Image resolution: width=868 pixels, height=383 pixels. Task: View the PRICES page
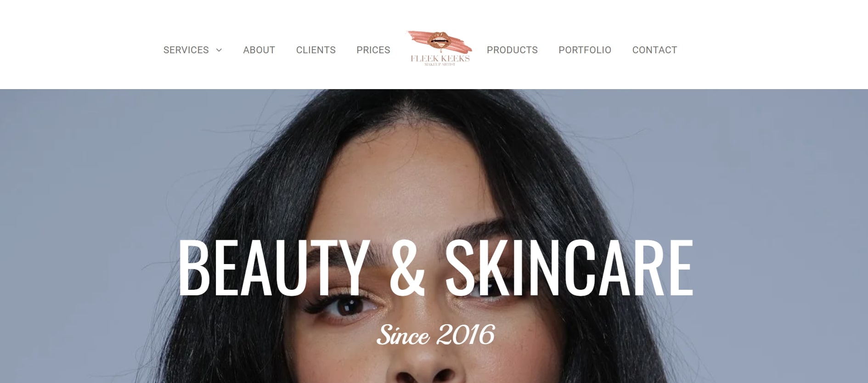click(373, 50)
